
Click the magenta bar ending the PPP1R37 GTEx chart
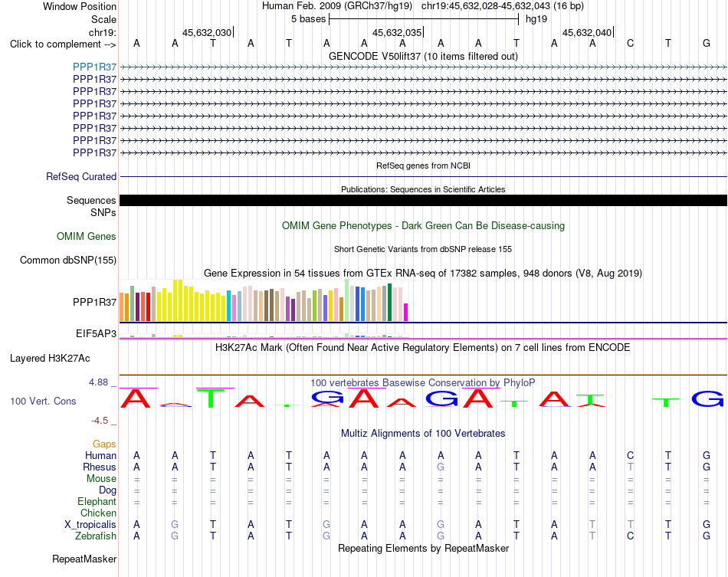coord(406,312)
